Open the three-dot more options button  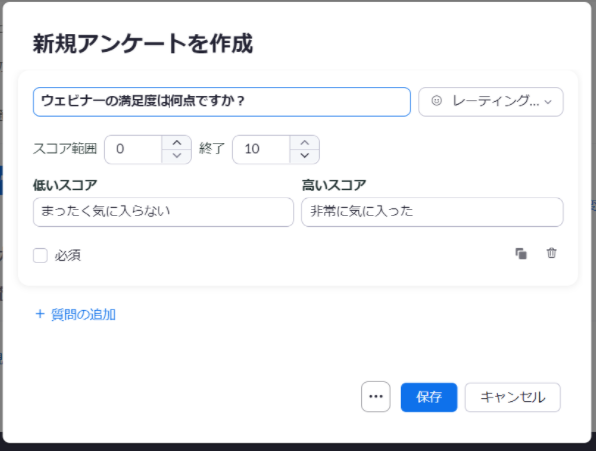click(x=376, y=397)
